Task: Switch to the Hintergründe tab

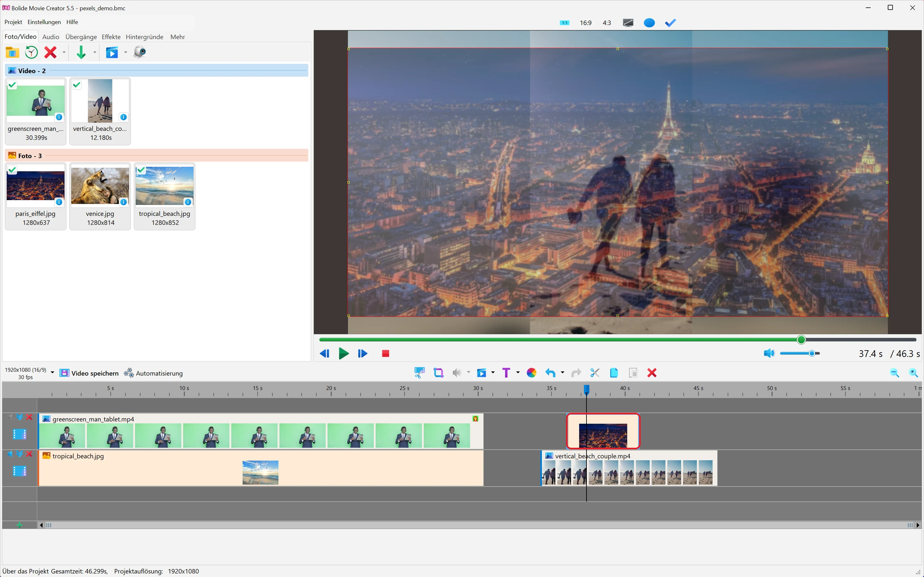Action: pyautogui.click(x=145, y=37)
